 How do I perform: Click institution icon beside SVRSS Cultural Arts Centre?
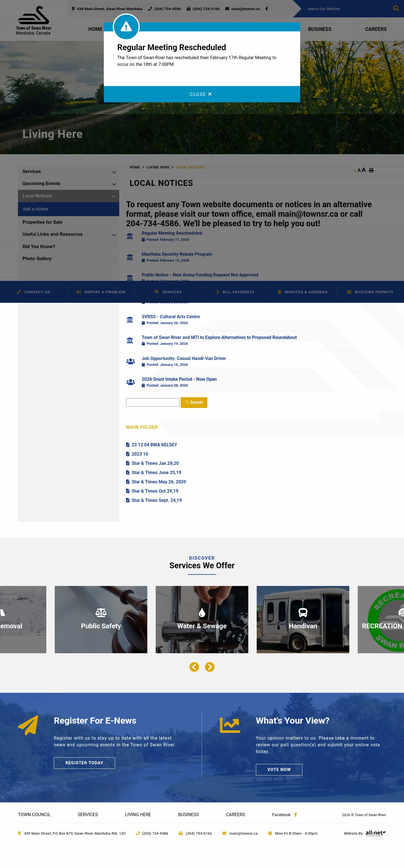130,319
